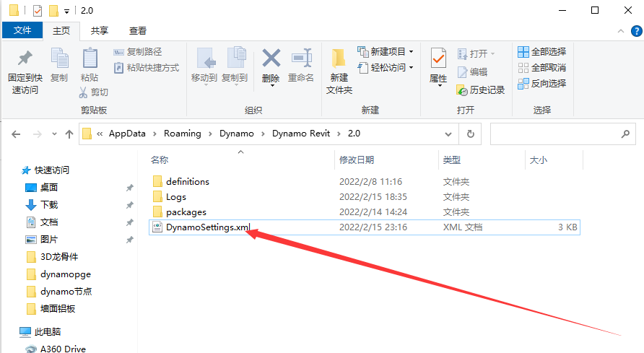
Task: Select DynamoSettings.xml file
Action: 365,227
